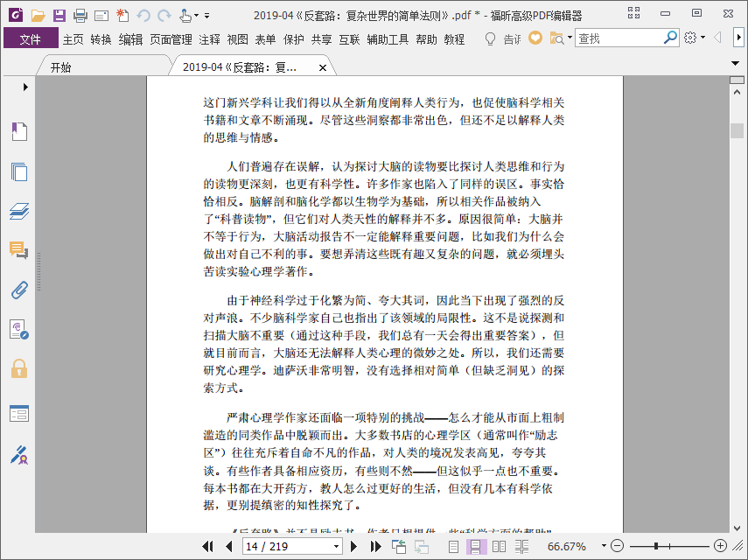Viewport: 748px width, 560px height.
Task: Open the folder search dropdown arrow
Action: [x=570, y=38]
